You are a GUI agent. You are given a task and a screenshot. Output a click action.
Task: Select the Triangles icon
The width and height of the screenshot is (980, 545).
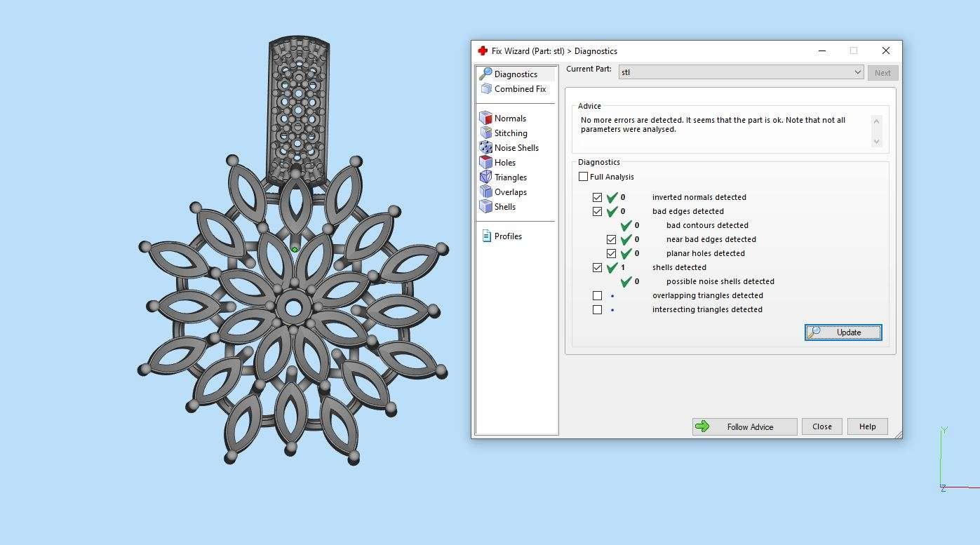486,177
